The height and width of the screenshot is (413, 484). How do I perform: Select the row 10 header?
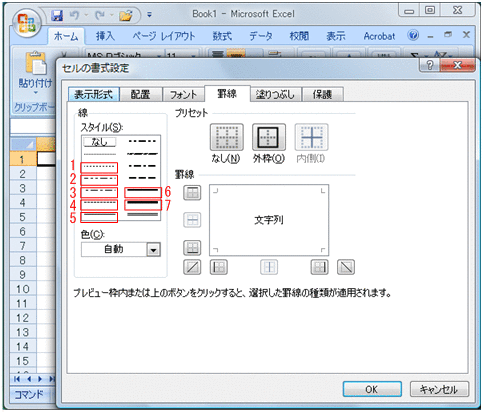pos(23,289)
